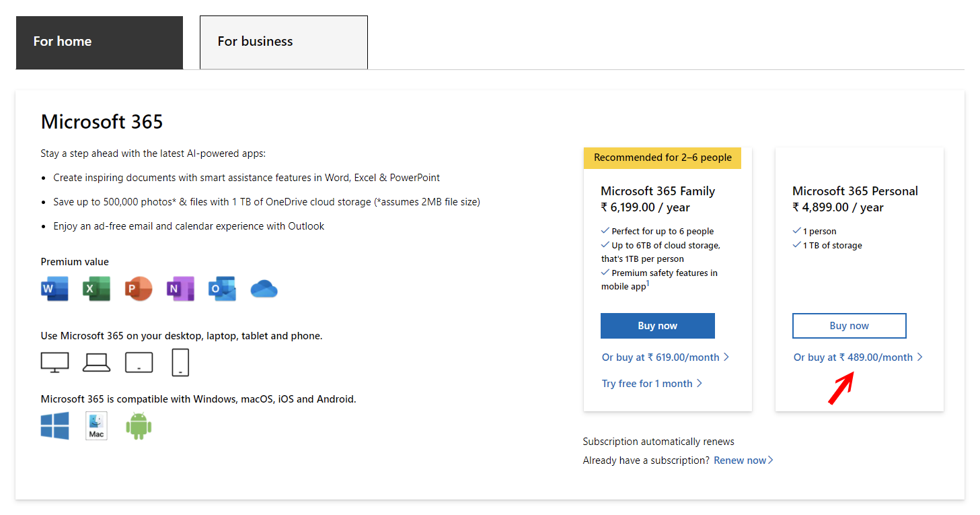
Task: Switch to the For home tab
Action: click(100, 42)
